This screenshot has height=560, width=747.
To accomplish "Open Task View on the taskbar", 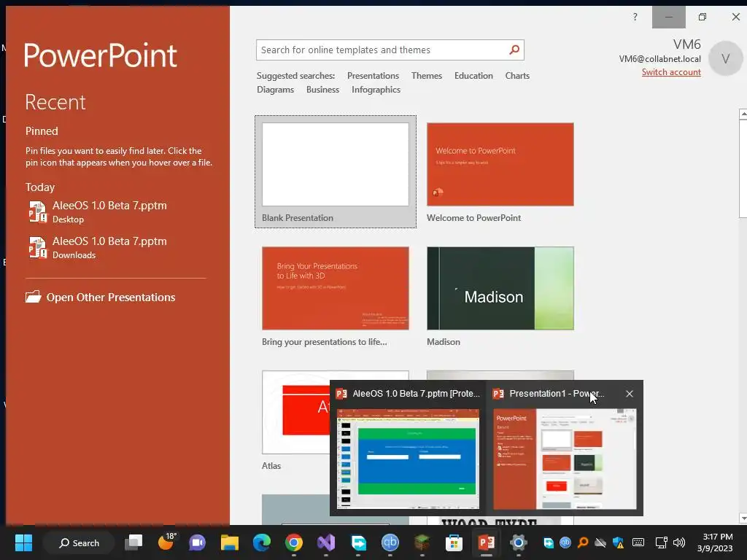I will click(133, 542).
